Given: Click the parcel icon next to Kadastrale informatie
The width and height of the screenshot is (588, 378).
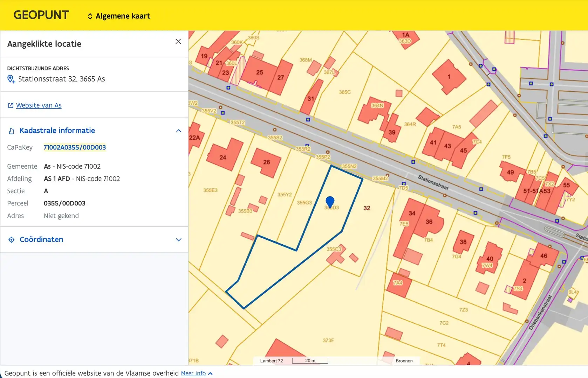Looking at the screenshot, I should point(12,131).
